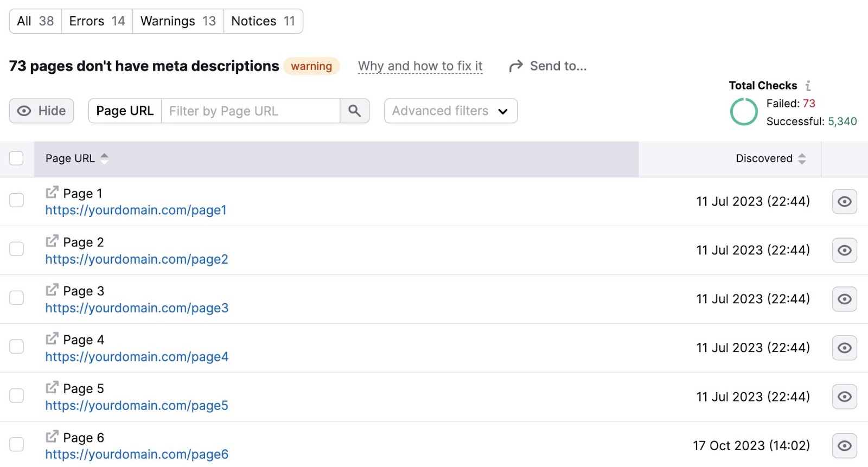Hide Page 1 row with eye button

(845, 201)
